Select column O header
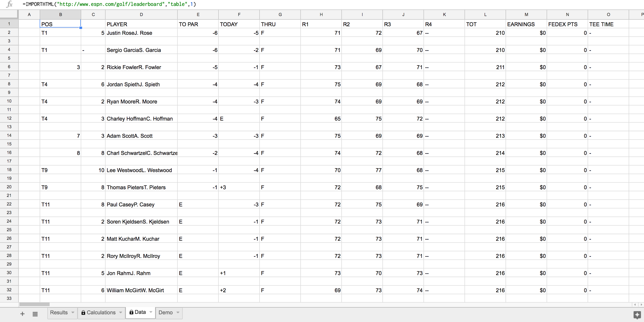 pos(608,15)
